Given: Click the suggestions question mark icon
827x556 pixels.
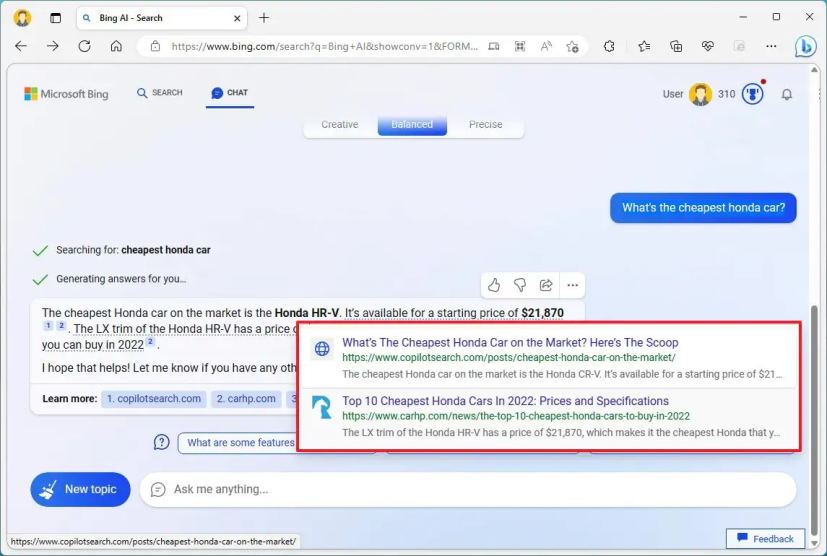Looking at the screenshot, I should click(x=161, y=442).
